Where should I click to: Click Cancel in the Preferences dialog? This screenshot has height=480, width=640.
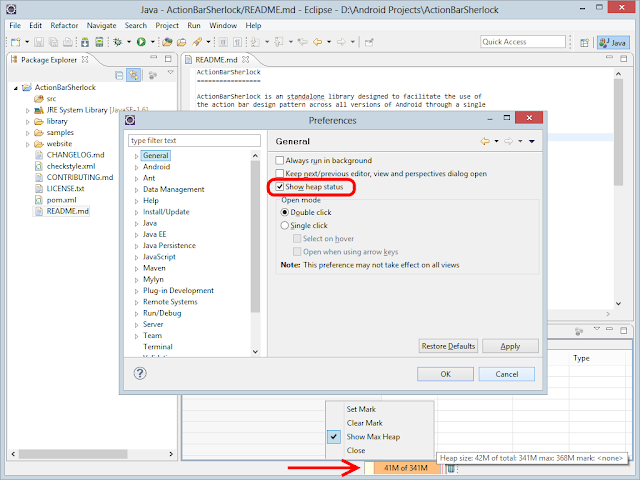[x=507, y=374]
